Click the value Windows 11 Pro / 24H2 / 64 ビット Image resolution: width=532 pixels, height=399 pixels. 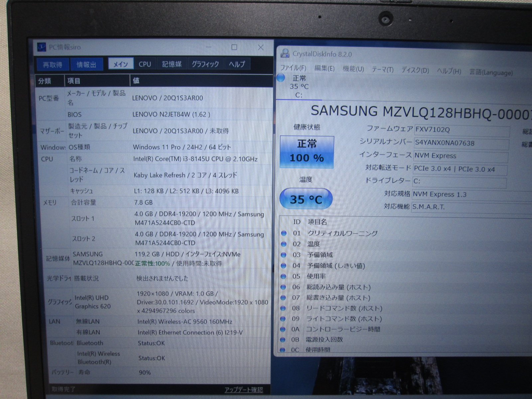182,147
